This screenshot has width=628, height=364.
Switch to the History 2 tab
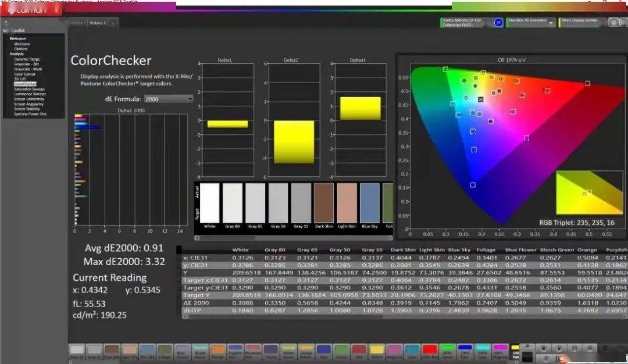point(97,23)
